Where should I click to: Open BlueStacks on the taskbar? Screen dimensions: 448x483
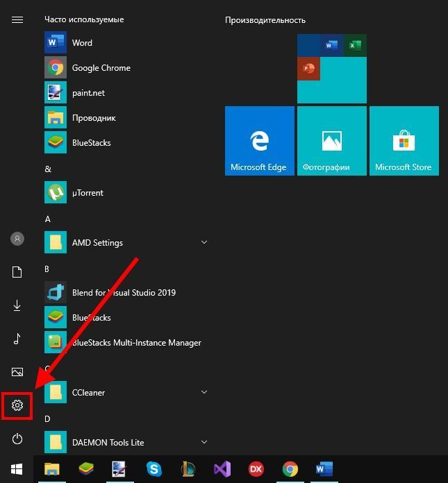(x=86, y=469)
